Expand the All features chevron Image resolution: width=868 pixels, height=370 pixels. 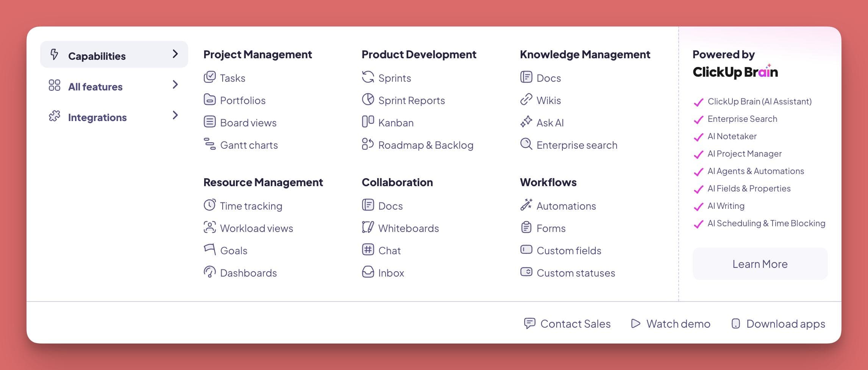[175, 85]
